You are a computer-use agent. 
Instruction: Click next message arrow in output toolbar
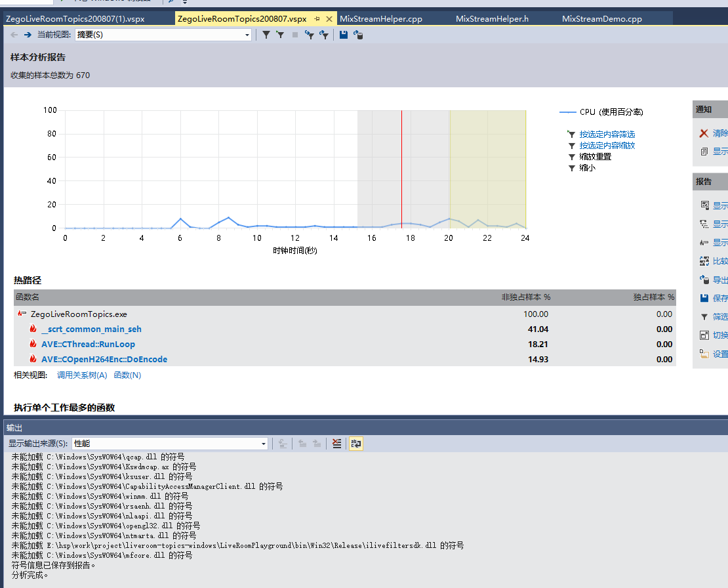[x=317, y=444]
